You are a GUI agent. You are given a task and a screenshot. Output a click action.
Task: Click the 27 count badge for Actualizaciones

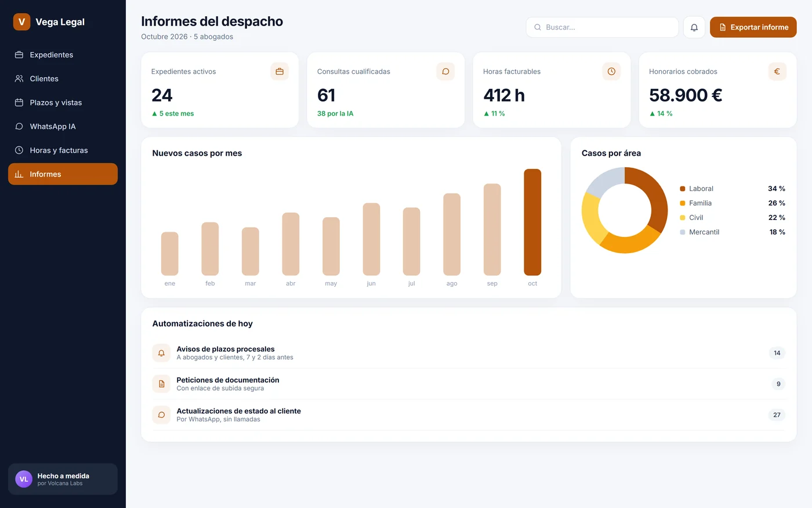[x=777, y=415]
